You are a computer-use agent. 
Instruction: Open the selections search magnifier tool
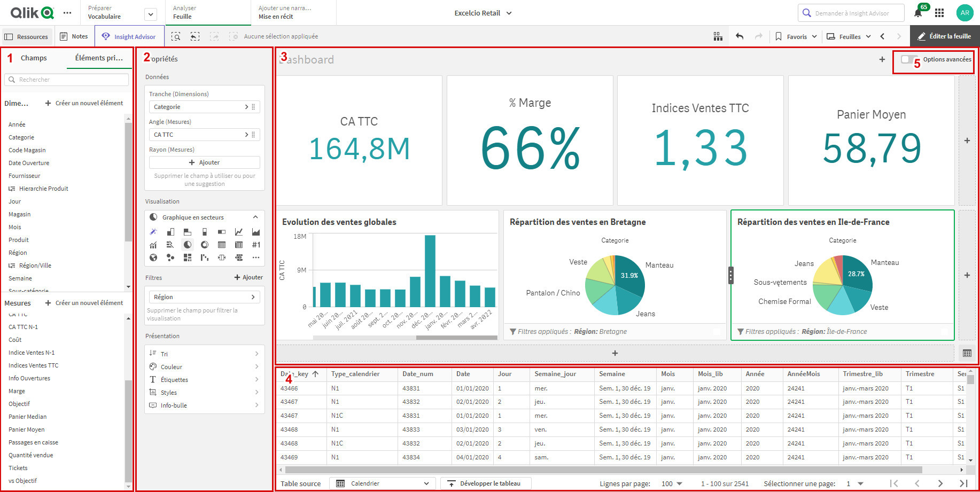176,36
